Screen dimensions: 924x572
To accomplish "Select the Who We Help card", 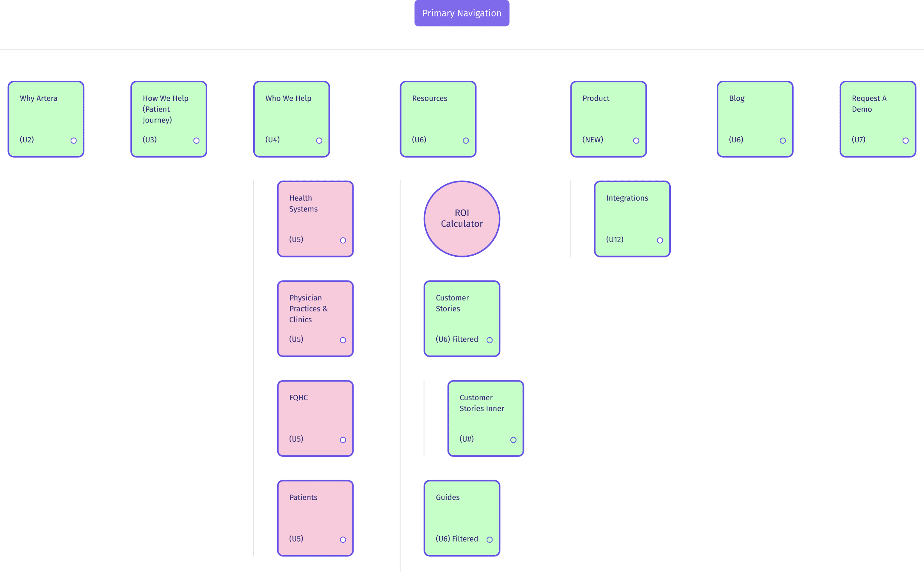I will pyautogui.click(x=291, y=119).
